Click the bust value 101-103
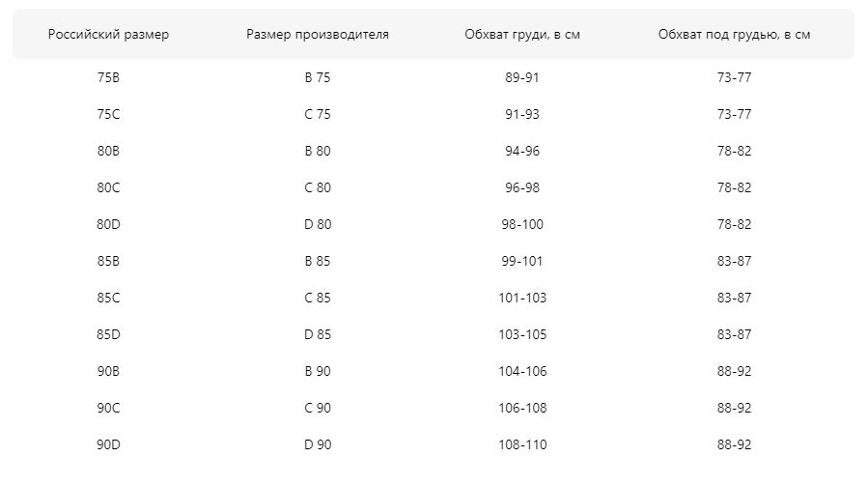 point(522,298)
